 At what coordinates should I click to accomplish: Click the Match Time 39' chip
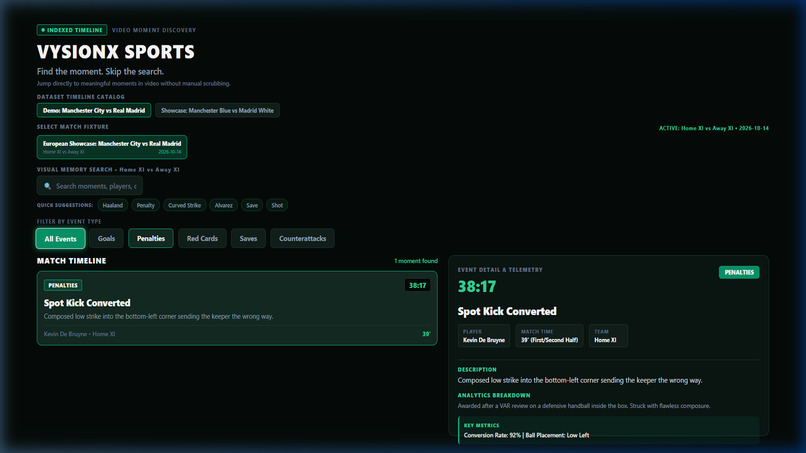(549, 336)
